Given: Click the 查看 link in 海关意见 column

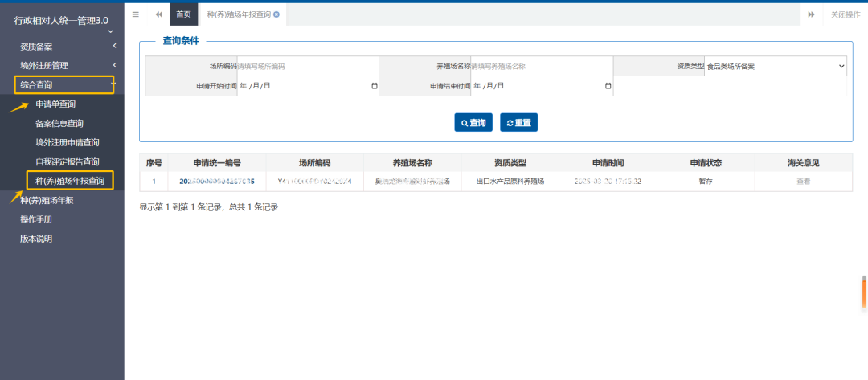Looking at the screenshot, I should pyautogui.click(x=803, y=182).
